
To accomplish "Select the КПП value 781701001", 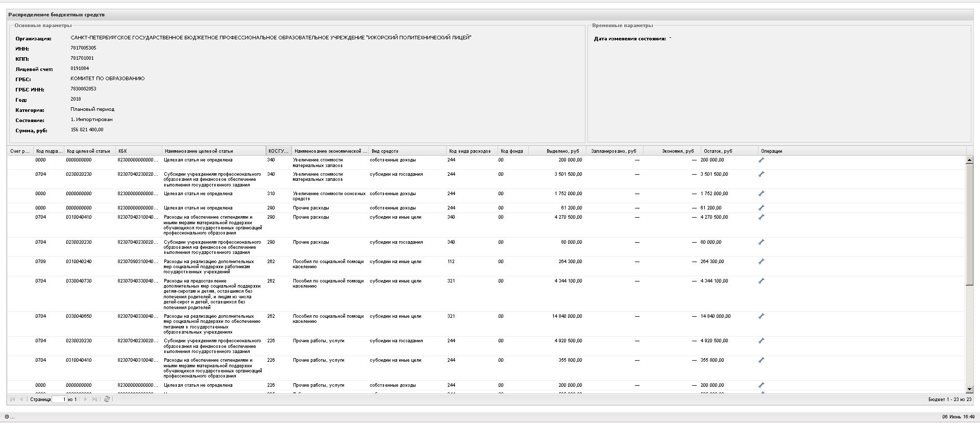I will point(82,58).
